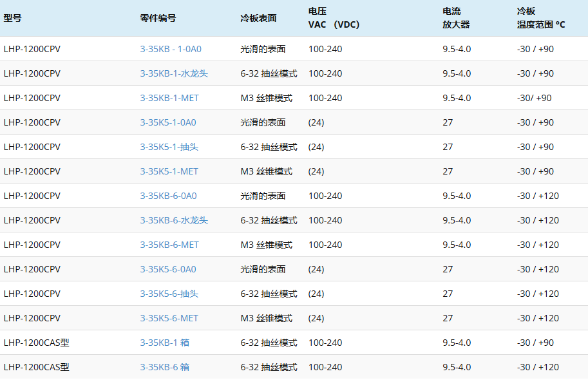This screenshot has width=588, height=387.
Task: Click -30 / +120 in 3-35KB-6 箱 row
Action: (538, 367)
